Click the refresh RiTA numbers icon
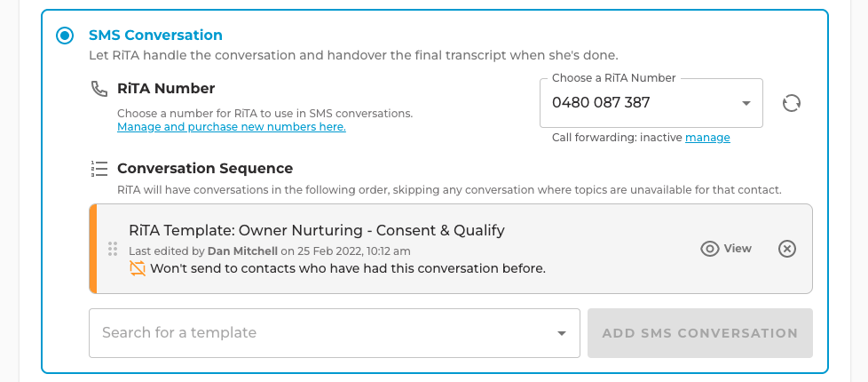 click(x=791, y=103)
